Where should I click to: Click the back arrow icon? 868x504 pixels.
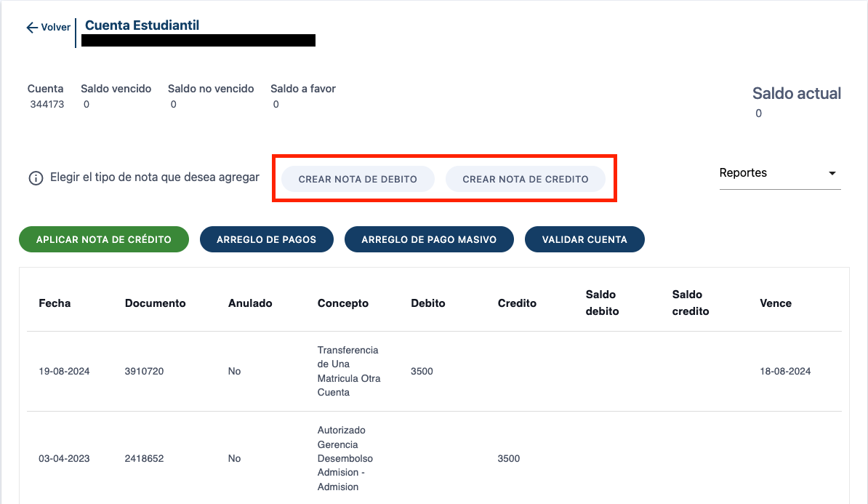31,28
